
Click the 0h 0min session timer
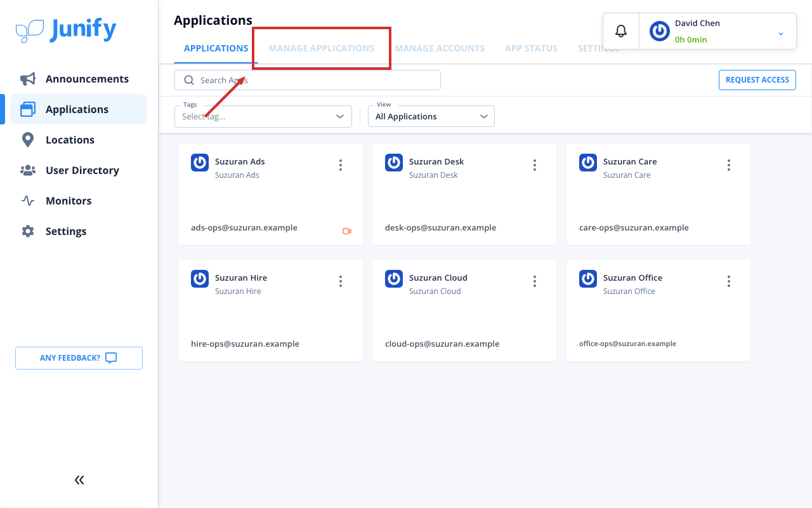[691, 39]
